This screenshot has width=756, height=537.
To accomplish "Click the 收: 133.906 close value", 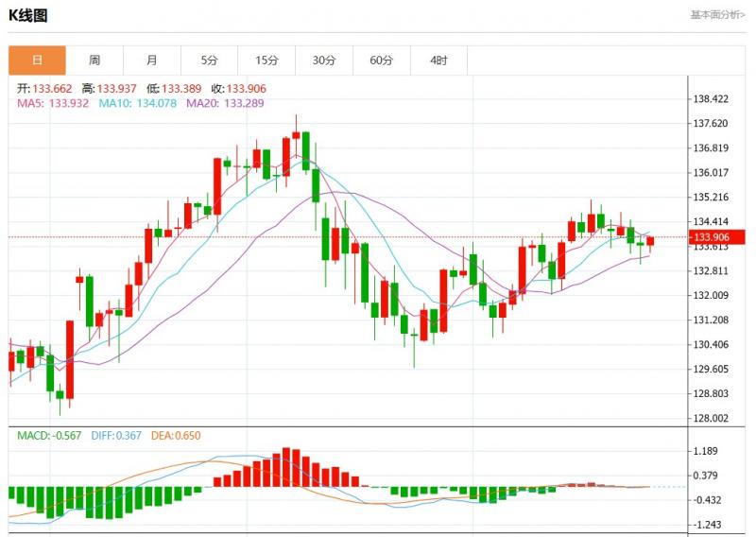I will (x=239, y=89).
